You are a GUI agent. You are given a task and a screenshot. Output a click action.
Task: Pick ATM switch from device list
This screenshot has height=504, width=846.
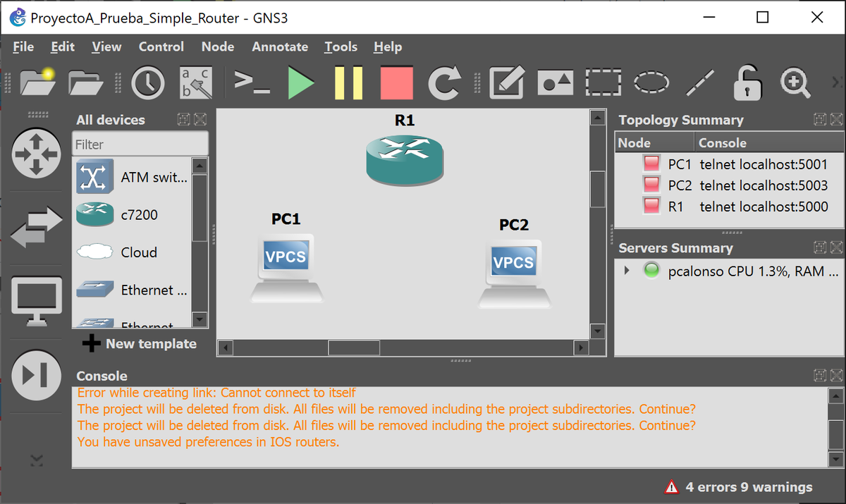pyautogui.click(x=132, y=177)
